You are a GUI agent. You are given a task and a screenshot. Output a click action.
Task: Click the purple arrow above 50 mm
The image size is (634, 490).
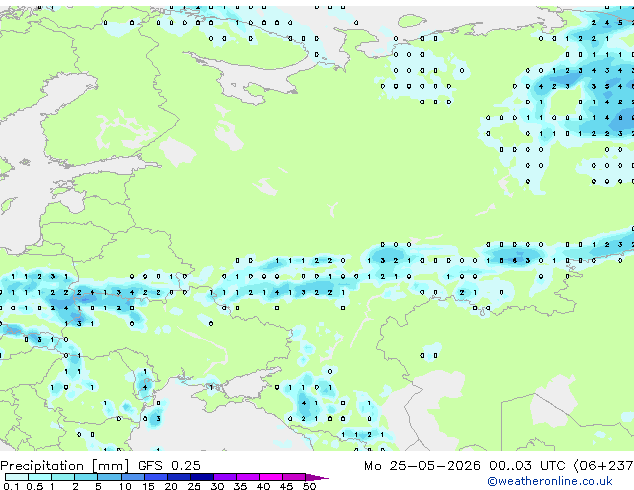click(x=317, y=478)
